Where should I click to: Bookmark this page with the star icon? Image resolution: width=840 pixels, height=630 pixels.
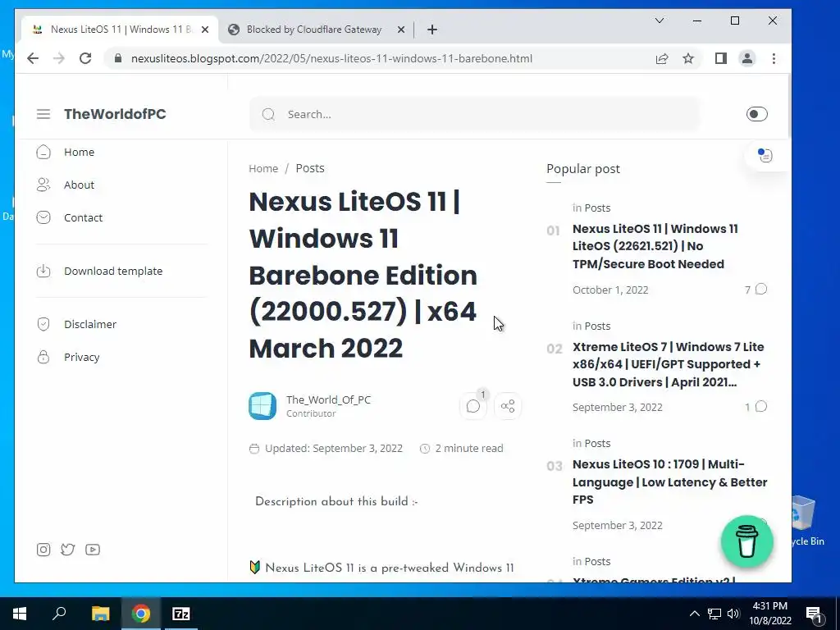pos(688,58)
